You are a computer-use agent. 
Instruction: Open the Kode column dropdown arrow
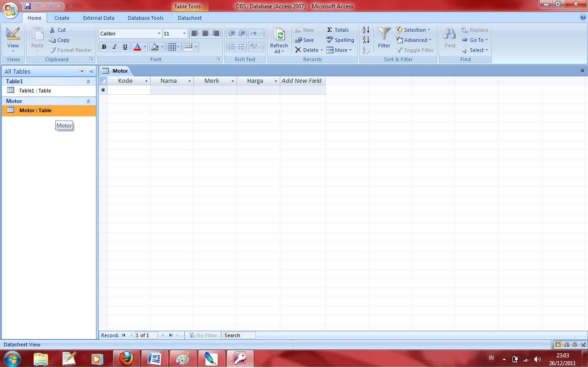point(147,81)
